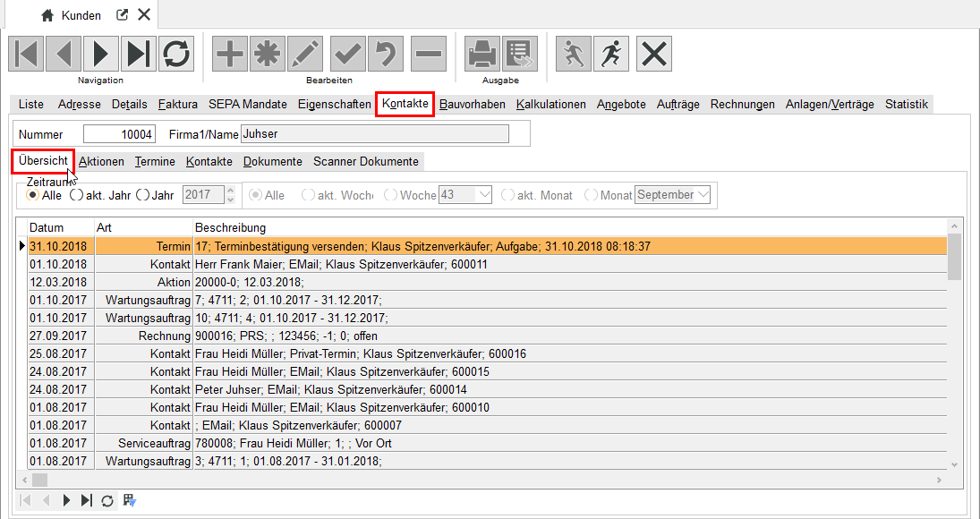Screen dimensions: 980x519
Task: Undo changes with the curved arrow icon
Action: tap(386, 54)
